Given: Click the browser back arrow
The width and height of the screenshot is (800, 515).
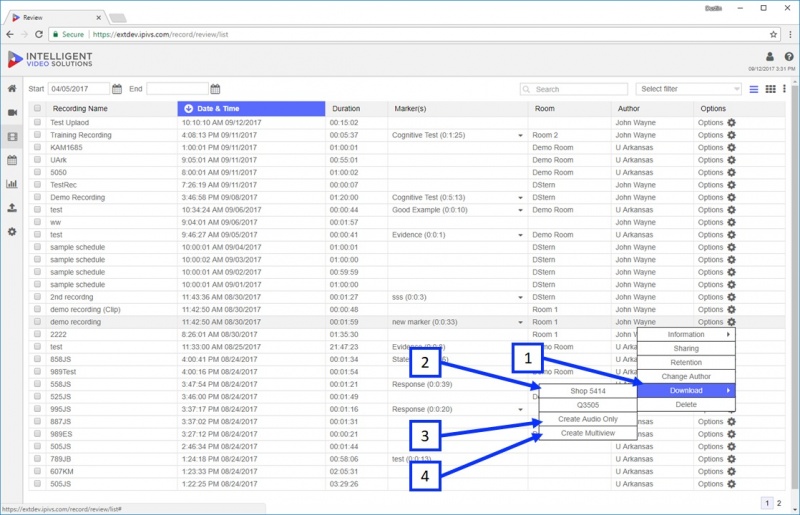Looking at the screenshot, I should [10, 34].
